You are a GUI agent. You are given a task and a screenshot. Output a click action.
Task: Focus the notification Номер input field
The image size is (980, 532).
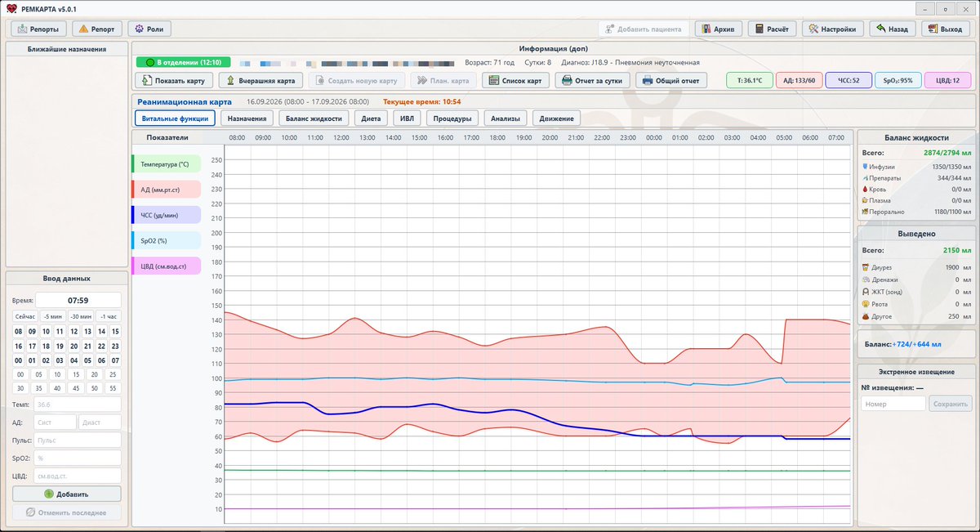(893, 404)
